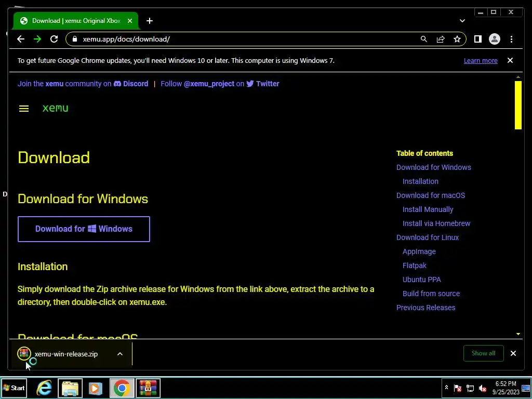This screenshot has height=399, width=532.
Task: Open the tab search dropdown arrow
Action: pos(462,21)
